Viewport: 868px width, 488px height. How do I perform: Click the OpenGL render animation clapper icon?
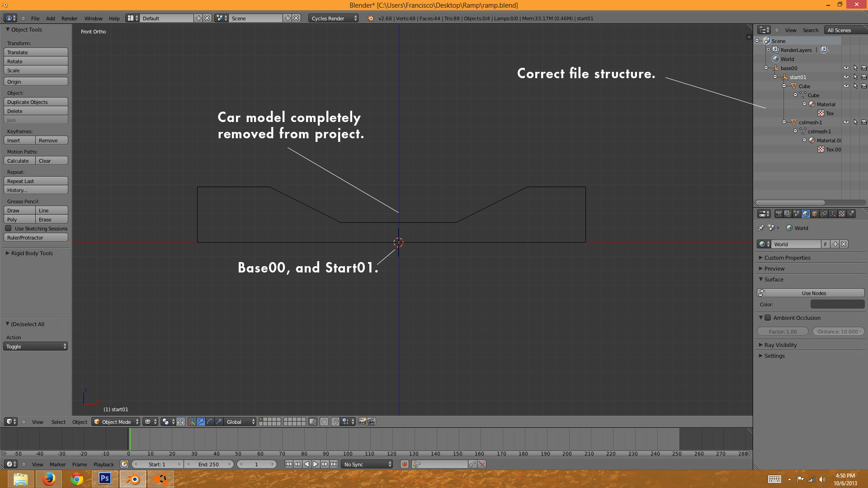coord(371,422)
